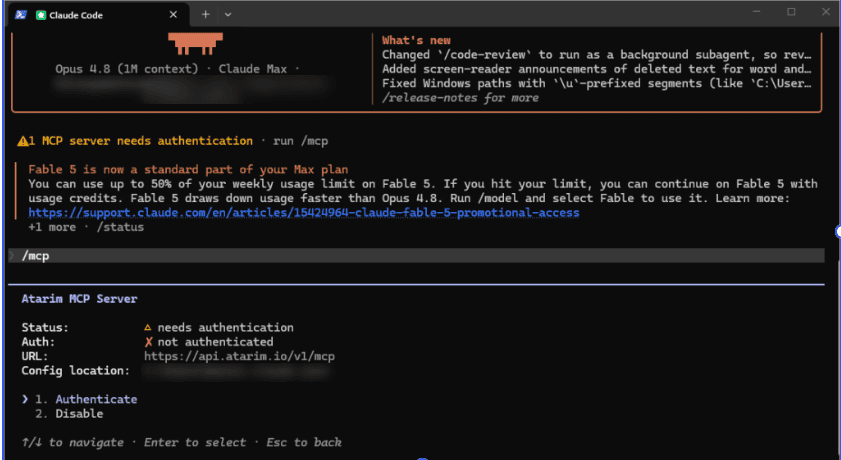The height and width of the screenshot is (460, 841).
Task: Click the 'Atarim MCP Server' heading
Action: click(79, 299)
